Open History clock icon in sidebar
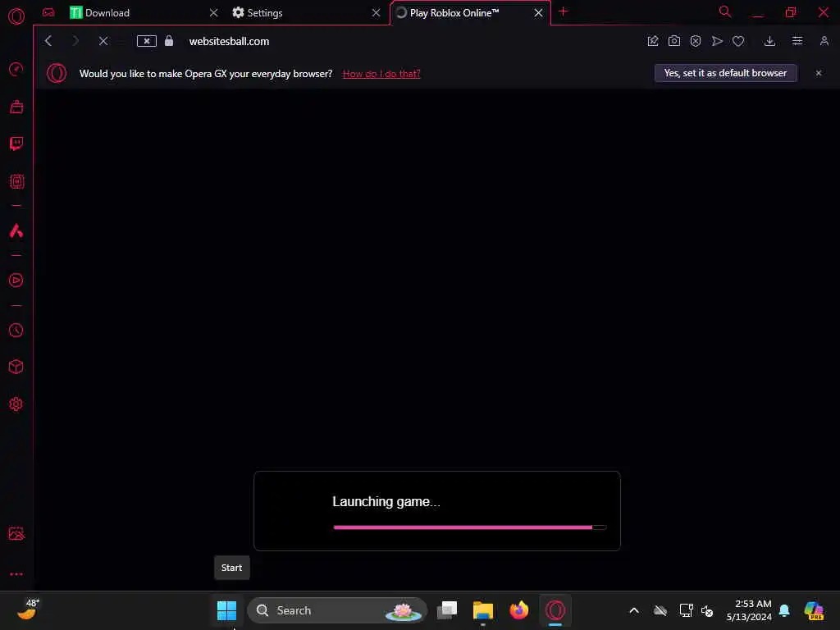840x630 pixels. (16, 330)
